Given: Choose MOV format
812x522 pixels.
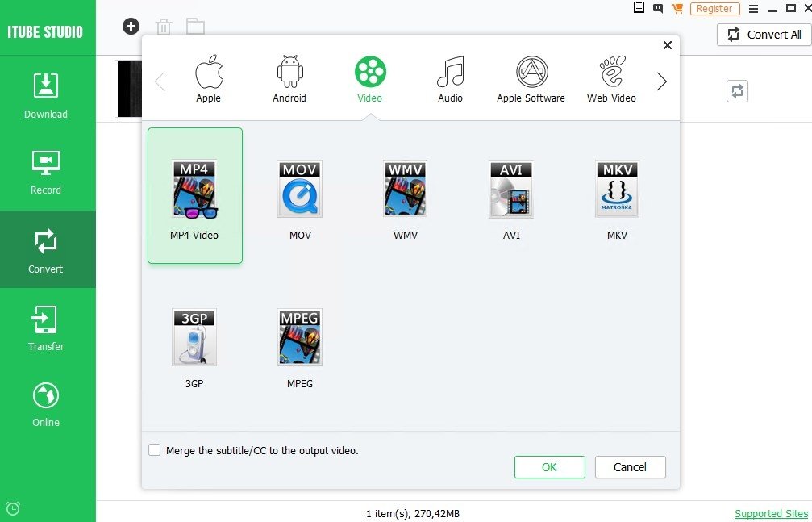Looking at the screenshot, I should [x=300, y=200].
